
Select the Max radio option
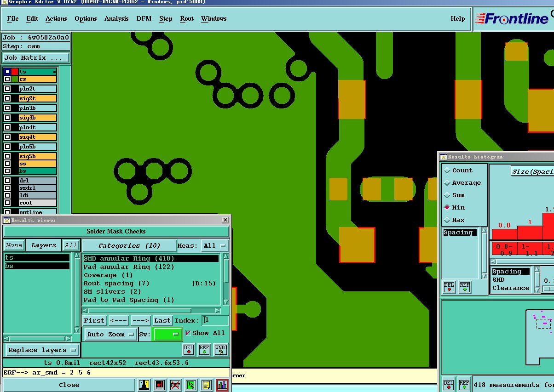447,220
